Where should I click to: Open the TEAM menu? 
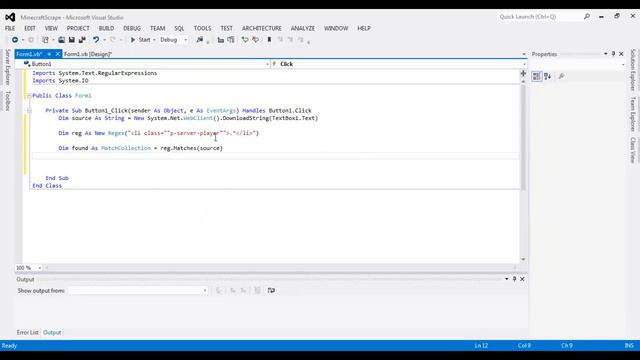pos(158,29)
